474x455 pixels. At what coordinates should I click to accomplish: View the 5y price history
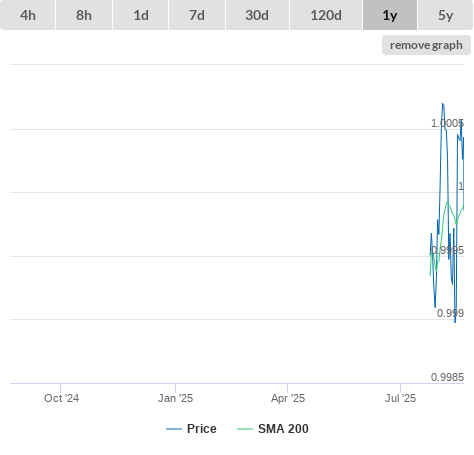point(446,15)
